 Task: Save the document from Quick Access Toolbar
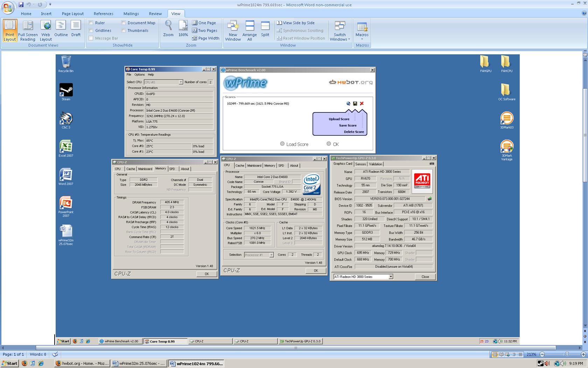pos(21,5)
